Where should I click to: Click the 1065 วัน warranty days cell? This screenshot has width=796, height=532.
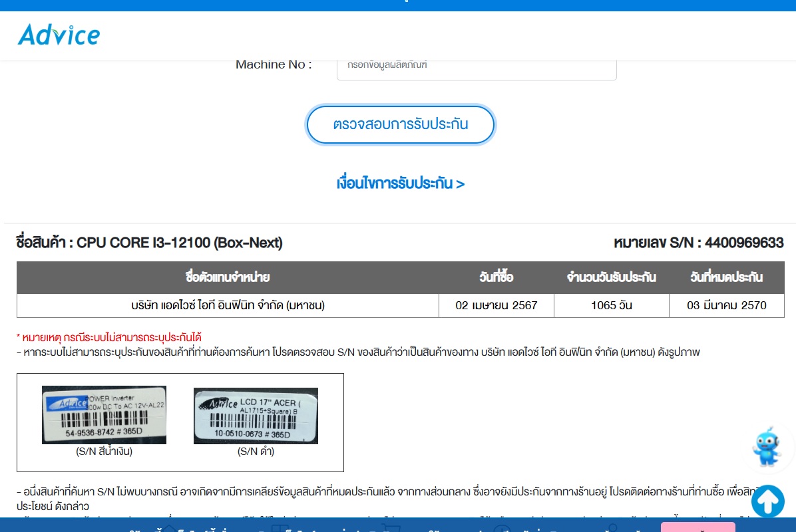click(611, 305)
